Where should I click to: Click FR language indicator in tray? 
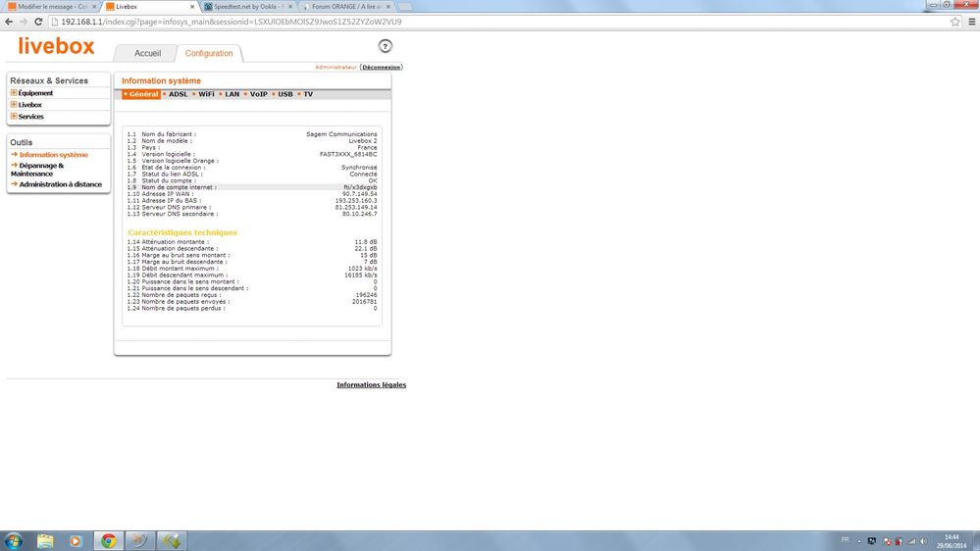pyautogui.click(x=845, y=540)
